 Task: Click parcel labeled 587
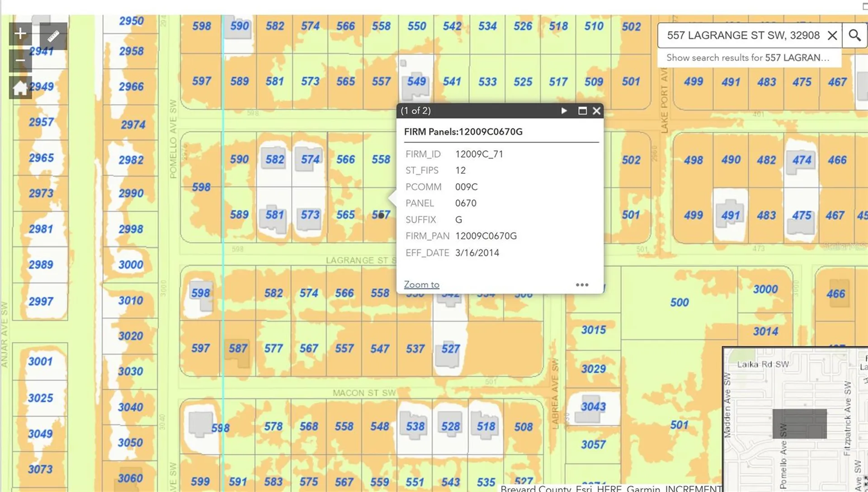pos(238,349)
